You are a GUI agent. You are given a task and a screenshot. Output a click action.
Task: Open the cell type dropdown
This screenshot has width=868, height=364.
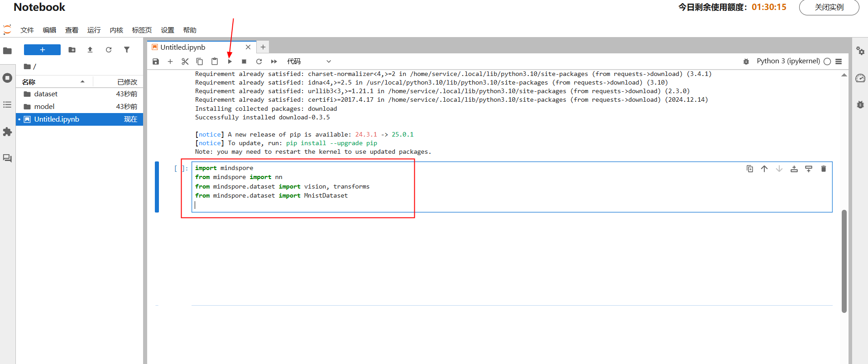[309, 61]
